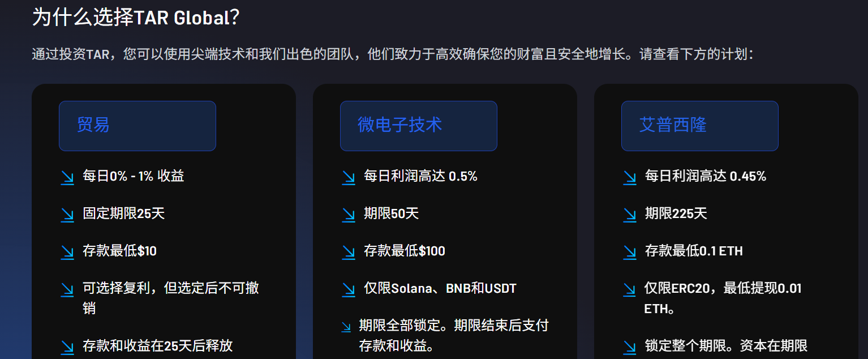Viewport: 868px width, 359px height.
Task: Click the 为什么选择TAR Global? heading
Action: (x=136, y=17)
